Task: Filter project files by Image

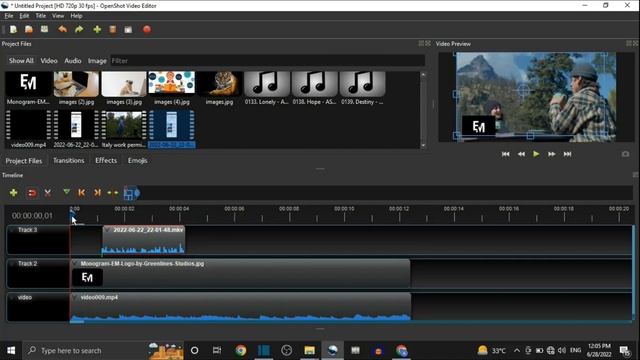Action: (x=97, y=61)
